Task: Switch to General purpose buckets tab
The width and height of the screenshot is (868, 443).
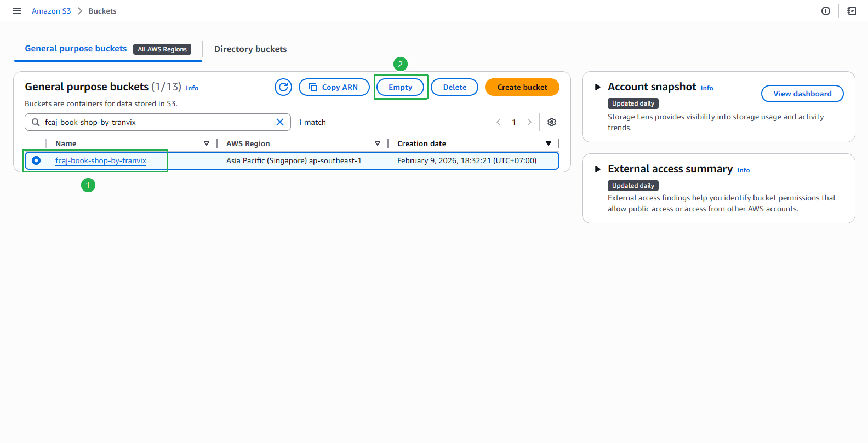Action: (76, 49)
